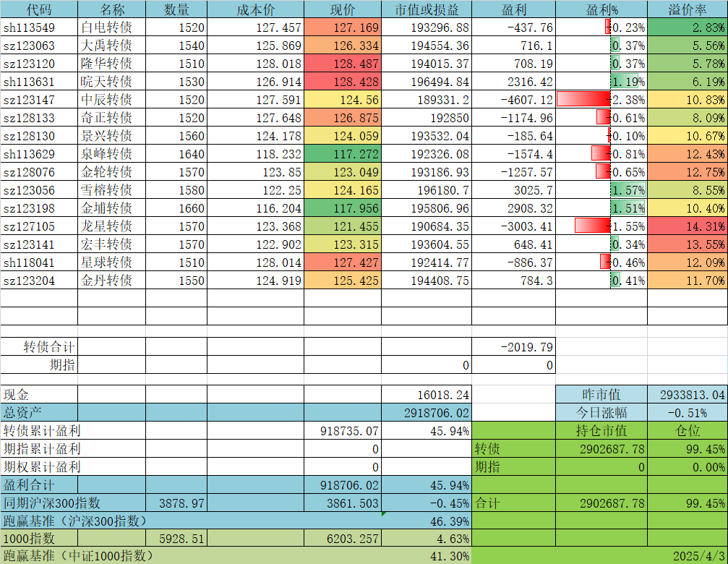The width and height of the screenshot is (728, 564).
Task: Click total assets value 2918706.02
Action: [427, 413]
